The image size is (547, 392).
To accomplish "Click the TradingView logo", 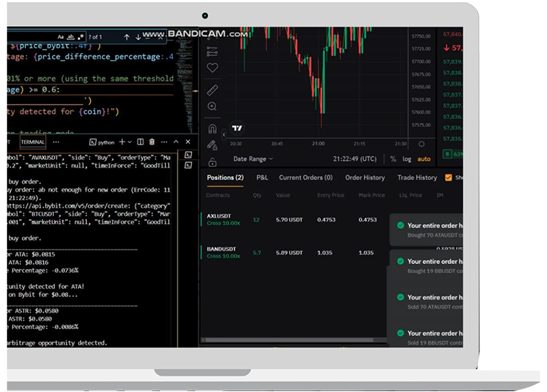I will pos(237,128).
